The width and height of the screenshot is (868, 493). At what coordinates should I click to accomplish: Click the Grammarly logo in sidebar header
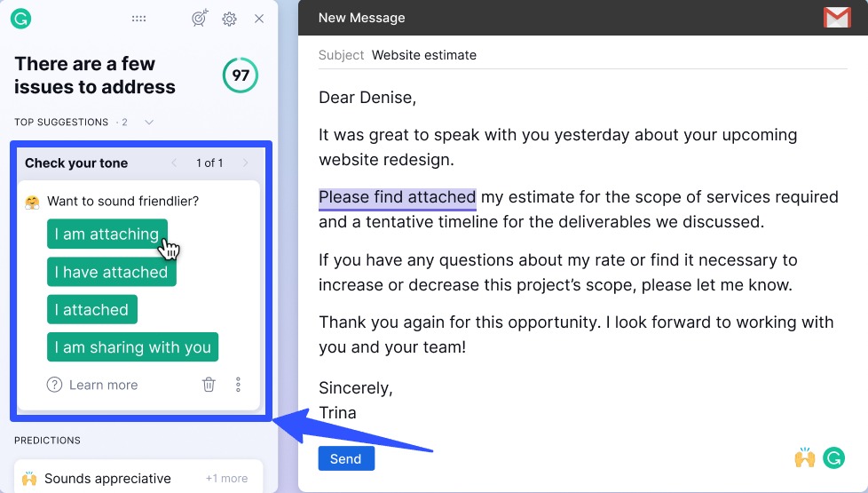click(20, 18)
